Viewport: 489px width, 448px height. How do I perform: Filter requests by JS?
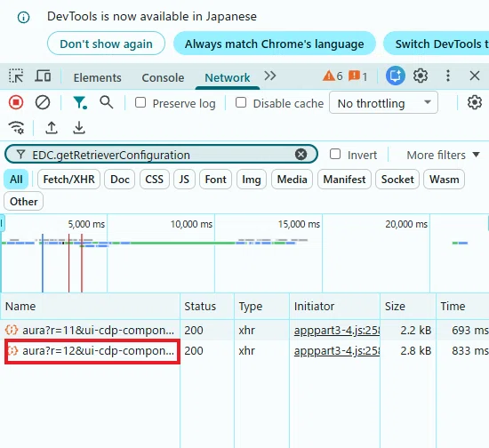coord(184,180)
